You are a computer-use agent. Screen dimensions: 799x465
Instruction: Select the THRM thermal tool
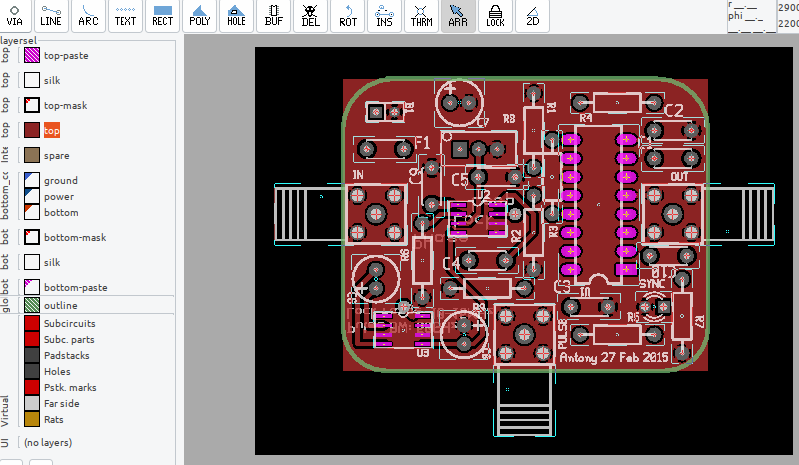click(421, 16)
